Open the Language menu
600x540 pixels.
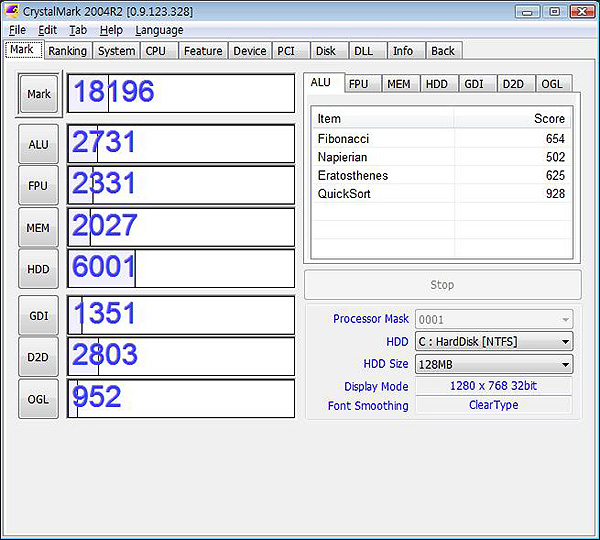pyautogui.click(x=159, y=30)
